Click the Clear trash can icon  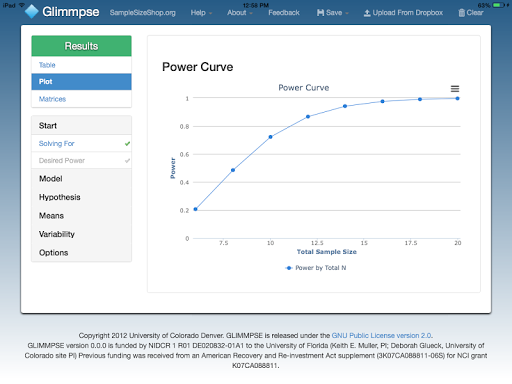pos(462,13)
